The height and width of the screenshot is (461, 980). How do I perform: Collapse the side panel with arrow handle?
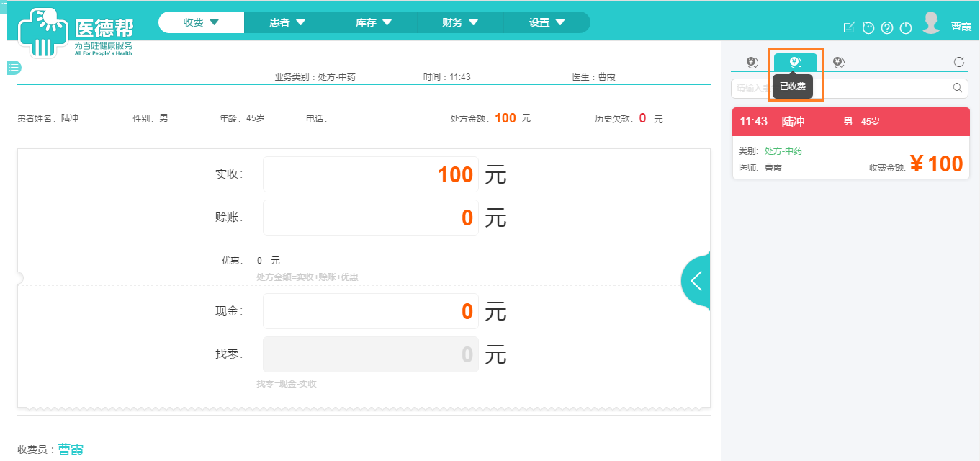(x=696, y=281)
